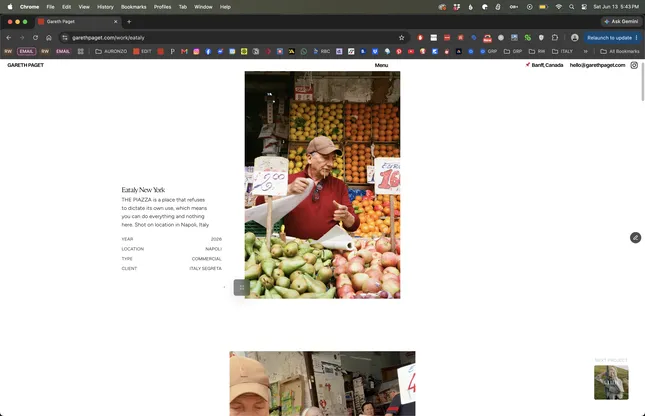This screenshot has width=645, height=416.
Task: Go back with the browser back arrow
Action: pos(9,37)
